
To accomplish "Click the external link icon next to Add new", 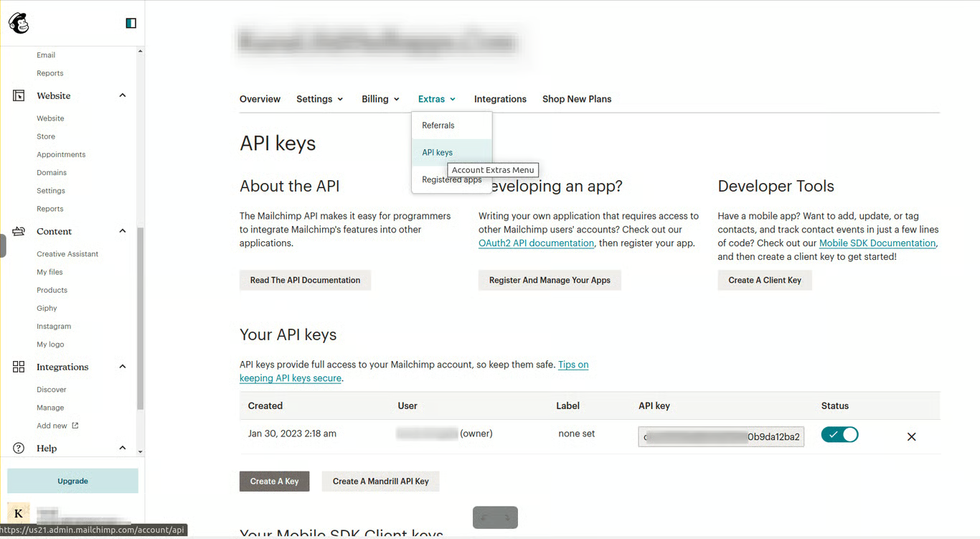I will pos(75,426).
